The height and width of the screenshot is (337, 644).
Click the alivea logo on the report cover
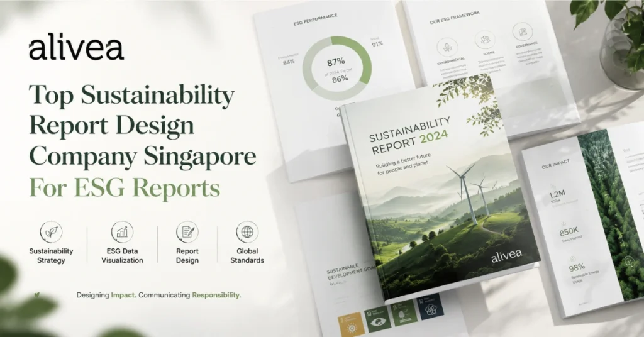[x=506, y=256]
